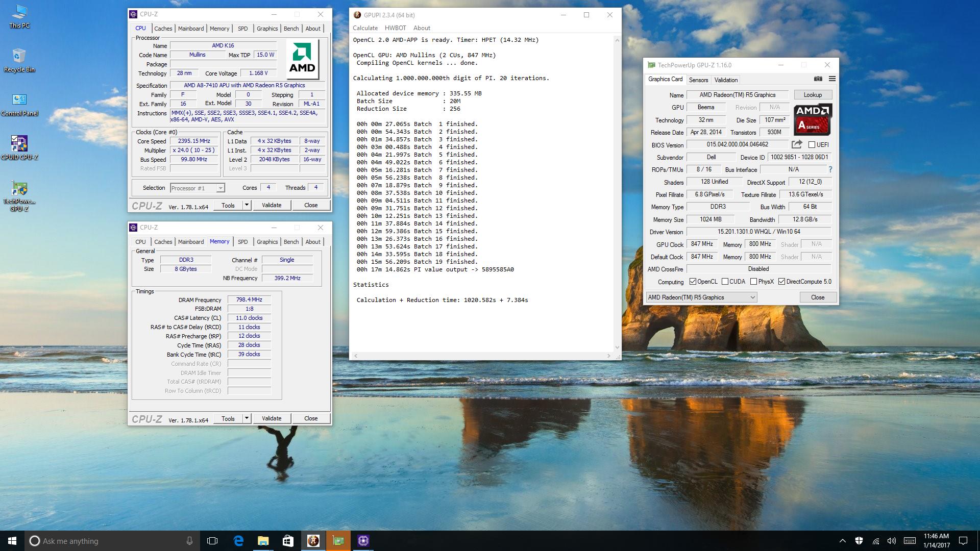980x551 pixels.
Task: Click the GPUPI horizontal scrollbar right arrow
Action: click(608, 356)
